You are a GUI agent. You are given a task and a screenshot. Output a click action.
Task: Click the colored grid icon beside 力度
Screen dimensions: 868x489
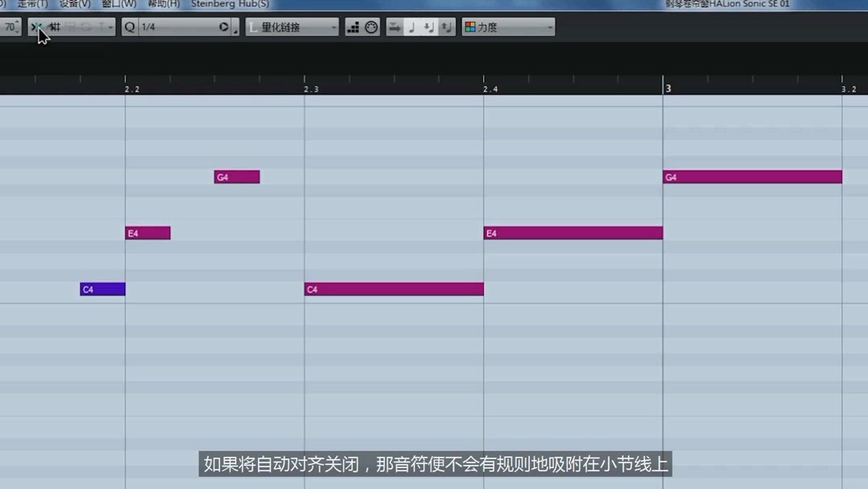click(469, 27)
